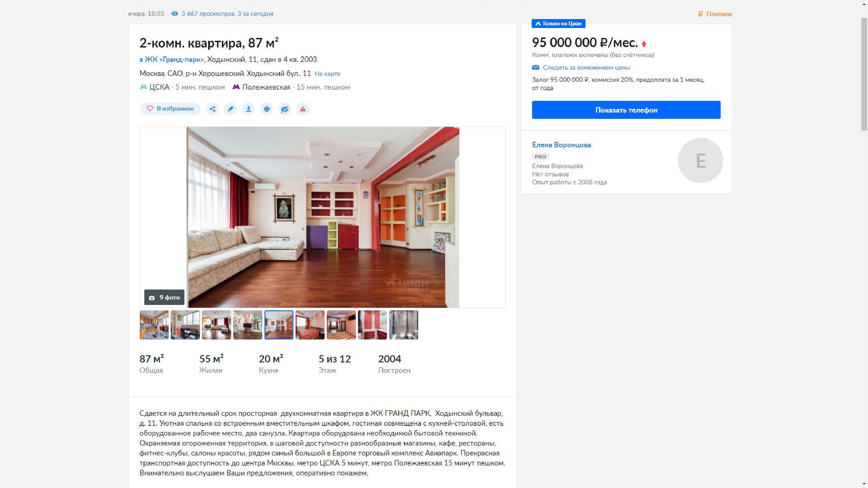Viewport: 868px width, 488px height.
Task: Click the views eye icon statistics
Action: (x=175, y=14)
